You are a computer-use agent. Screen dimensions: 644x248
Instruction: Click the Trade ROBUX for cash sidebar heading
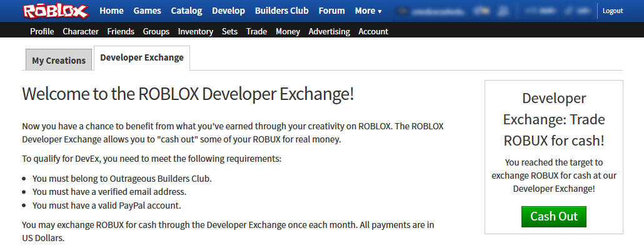click(553, 119)
